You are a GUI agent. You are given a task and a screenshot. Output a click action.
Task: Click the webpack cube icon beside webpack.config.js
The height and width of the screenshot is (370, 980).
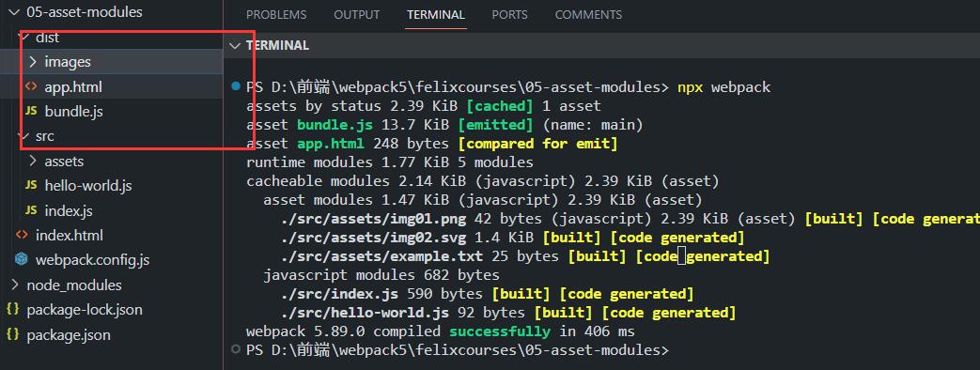[x=22, y=259]
